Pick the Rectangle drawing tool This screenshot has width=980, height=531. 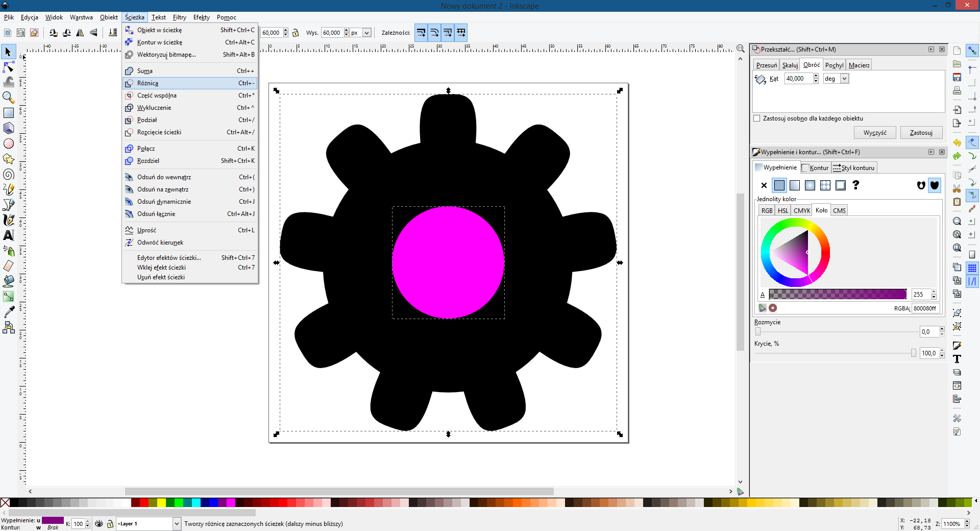click(9, 113)
